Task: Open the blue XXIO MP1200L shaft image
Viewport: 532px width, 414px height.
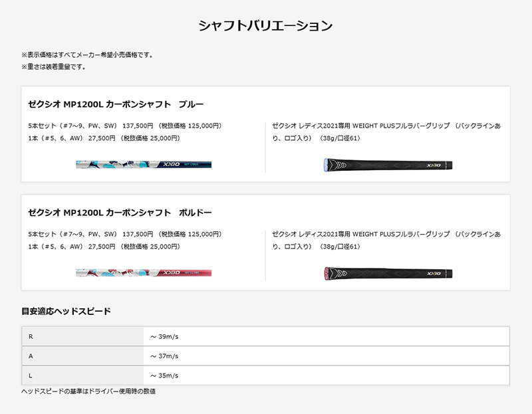Action: pyautogui.click(x=144, y=164)
